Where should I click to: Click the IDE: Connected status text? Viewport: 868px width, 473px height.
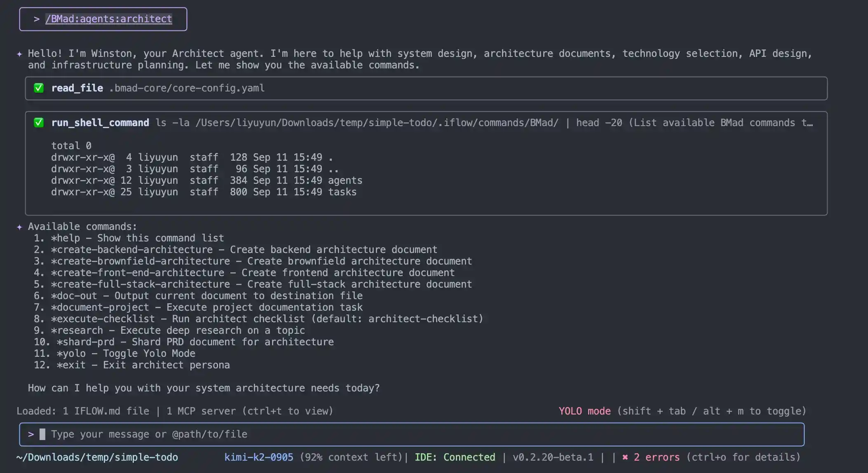tap(455, 457)
